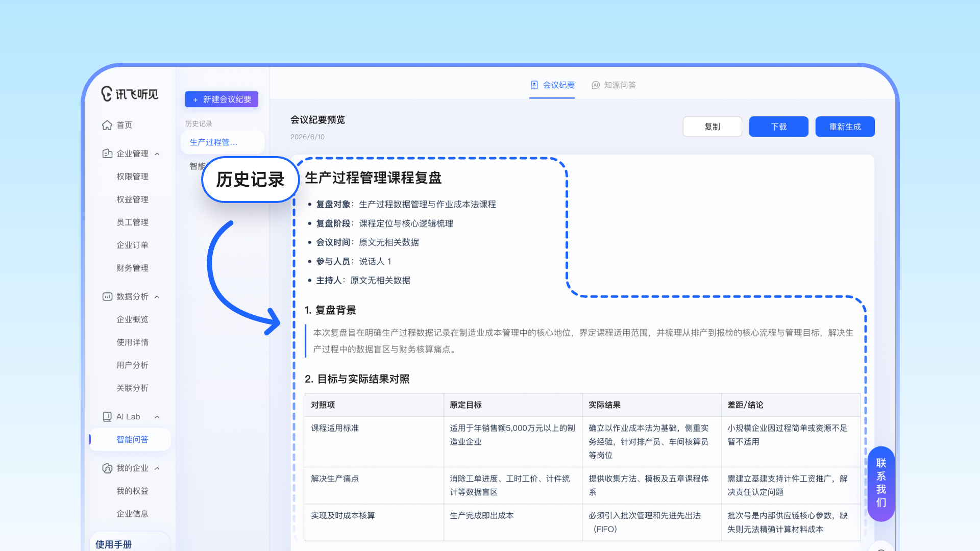Open 企业订单 in the sidebar
Screen dimensions: 980x551
click(x=132, y=245)
